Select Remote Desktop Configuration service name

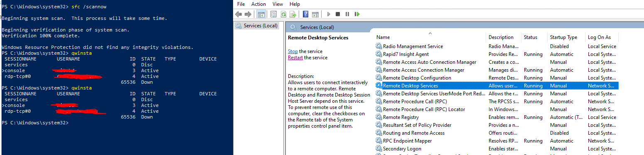click(x=417, y=78)
